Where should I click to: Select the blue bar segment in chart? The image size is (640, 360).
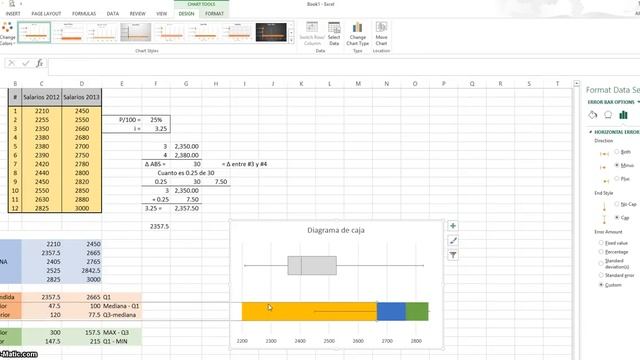coord(391,311)
